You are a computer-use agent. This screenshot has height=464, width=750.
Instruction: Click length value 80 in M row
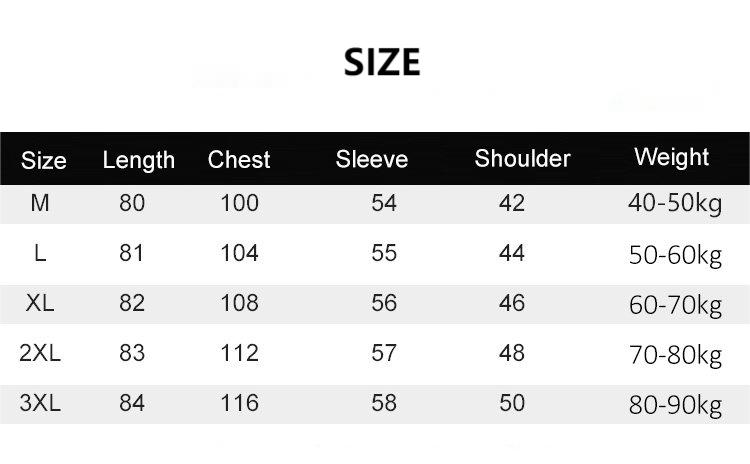pos(132,203)
